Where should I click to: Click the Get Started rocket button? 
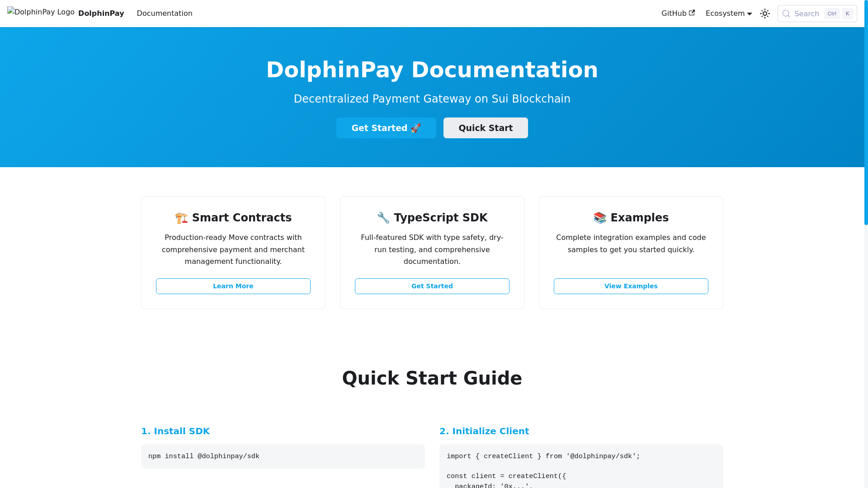386,128
